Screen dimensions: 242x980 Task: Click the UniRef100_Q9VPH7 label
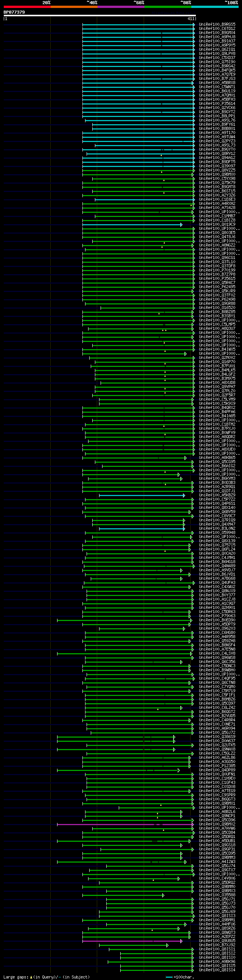pos(217,387)
